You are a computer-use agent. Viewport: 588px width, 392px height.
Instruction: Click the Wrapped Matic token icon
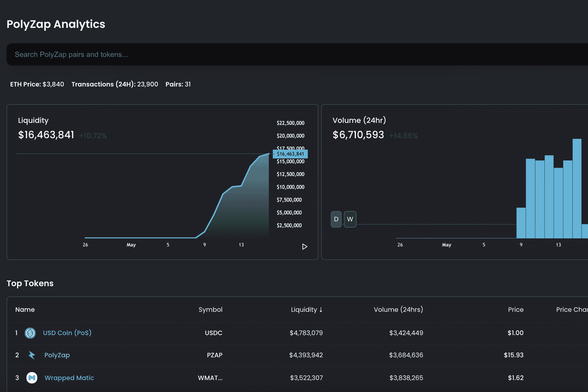point(32,378)
